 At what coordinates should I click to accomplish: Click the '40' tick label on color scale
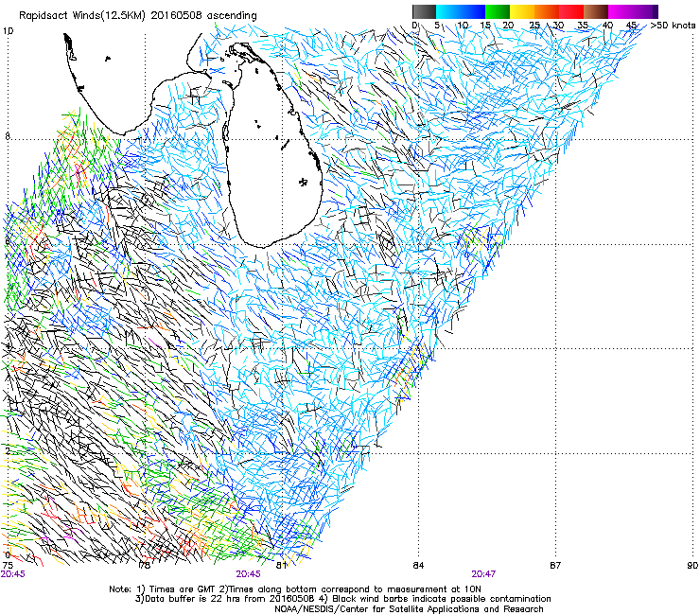click(607, 26)
